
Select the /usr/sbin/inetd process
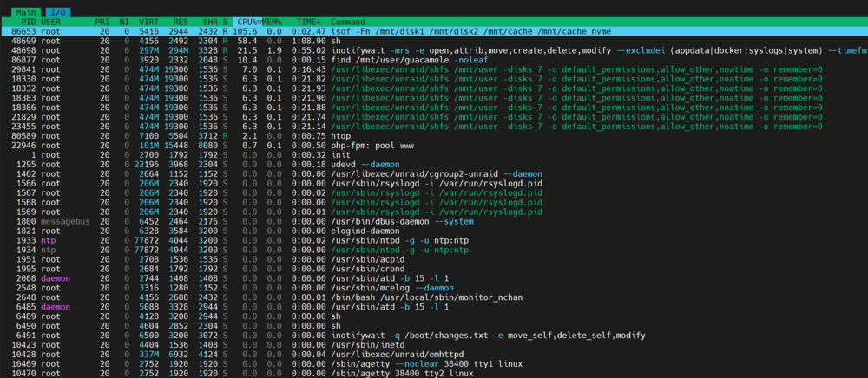[x=434, y=344]
